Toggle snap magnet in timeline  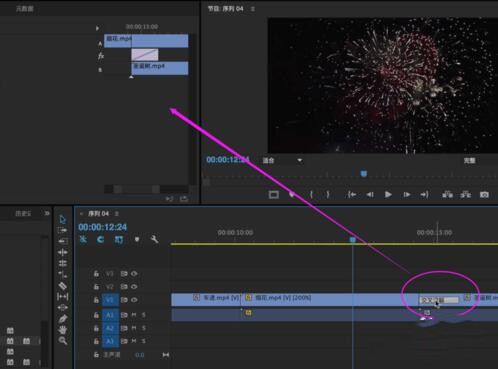tap(100, 239)
